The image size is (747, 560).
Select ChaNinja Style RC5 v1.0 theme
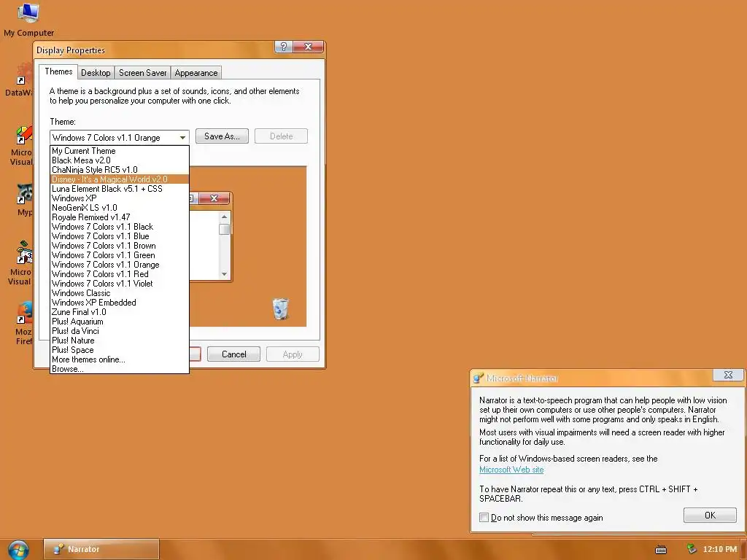tap(120, 170)
